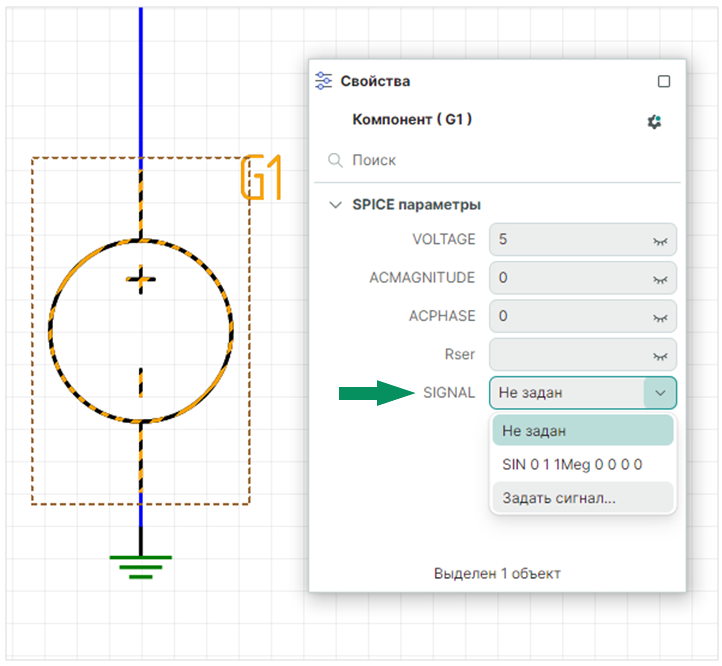Click the properties panel sliders icon
This screenshot has width=722, height=666.
323,81
